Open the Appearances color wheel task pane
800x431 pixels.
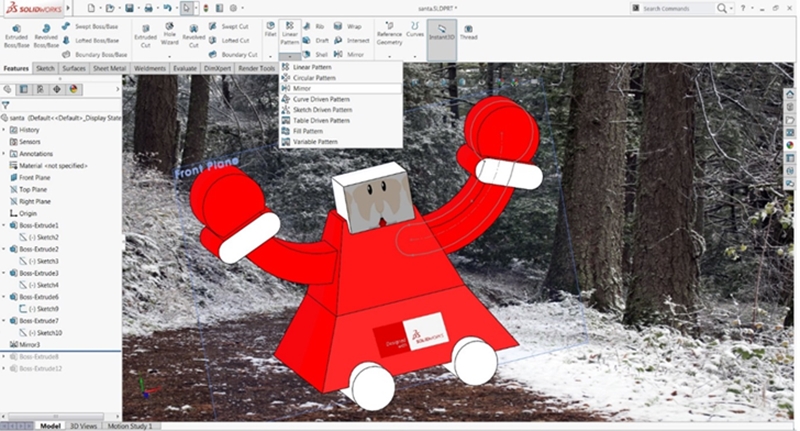(x=790, y=145)
